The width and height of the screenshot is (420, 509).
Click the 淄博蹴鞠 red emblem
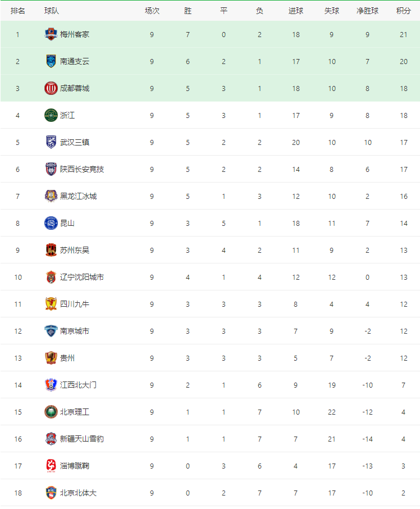point(51,466)
